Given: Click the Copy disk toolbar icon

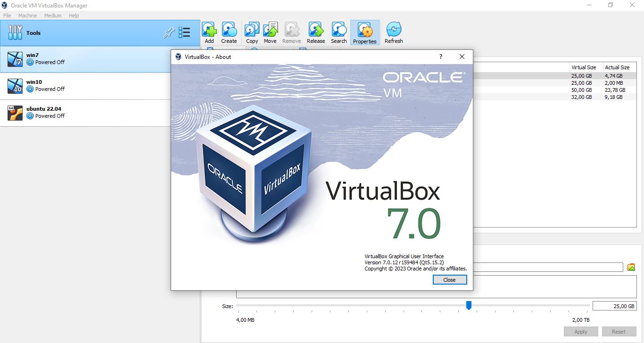Looking at the screenshot, I should click(252, 33).
